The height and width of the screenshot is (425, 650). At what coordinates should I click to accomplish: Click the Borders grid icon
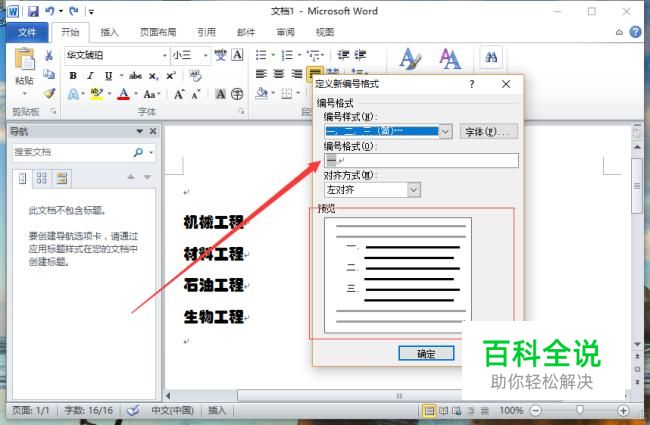pos(286,93)
